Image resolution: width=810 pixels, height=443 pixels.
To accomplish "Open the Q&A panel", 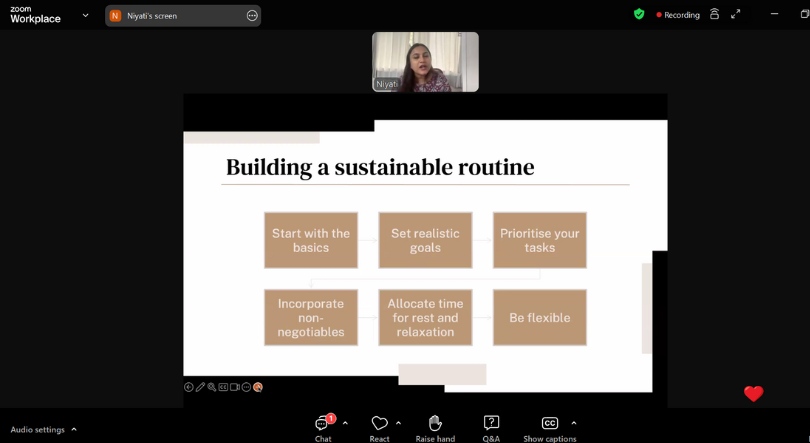I will tap(491, 424).
